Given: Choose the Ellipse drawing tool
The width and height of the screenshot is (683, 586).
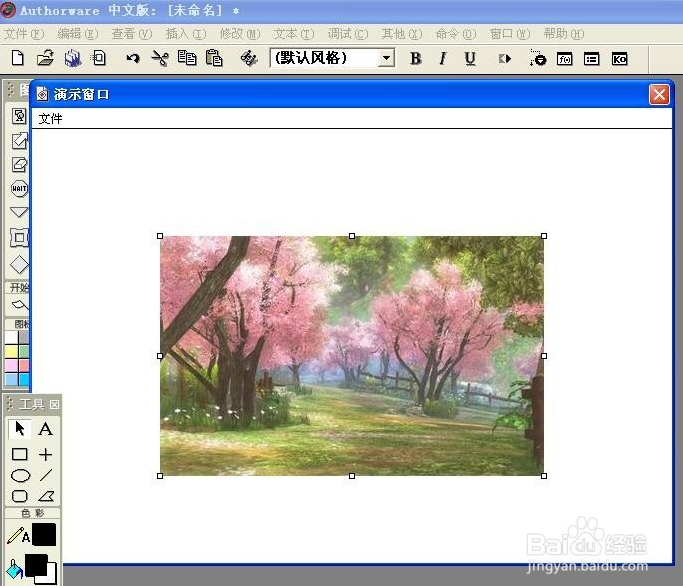Looking at the screenshot, I should click(20, 475).
